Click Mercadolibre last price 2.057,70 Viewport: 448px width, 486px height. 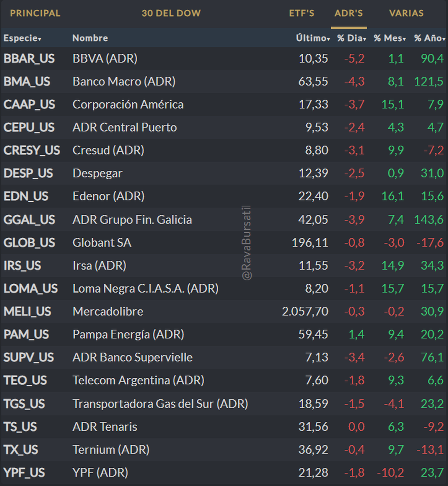pyautogui.click(x=305, y=312)
